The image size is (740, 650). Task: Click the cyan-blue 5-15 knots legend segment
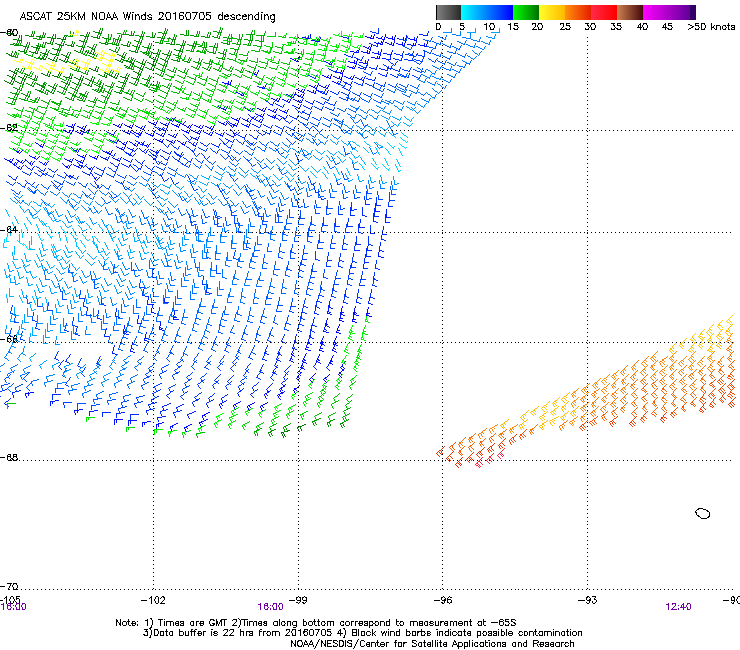(487, 12)
